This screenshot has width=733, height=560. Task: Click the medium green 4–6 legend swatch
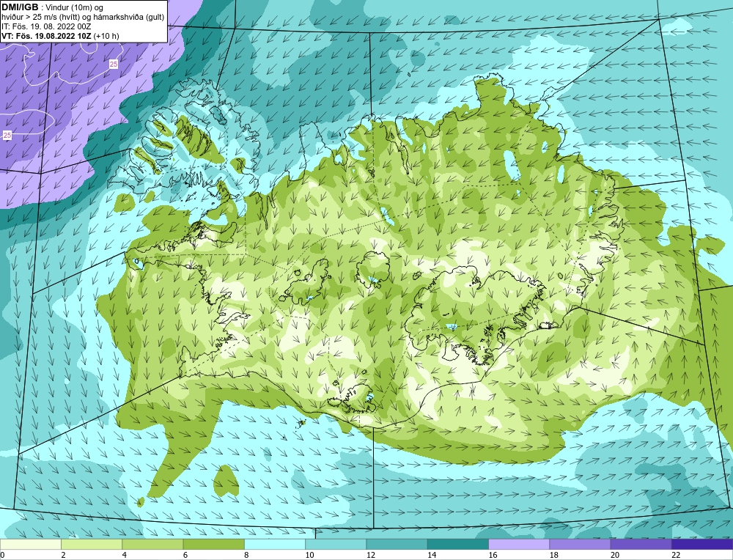[153, 544]
